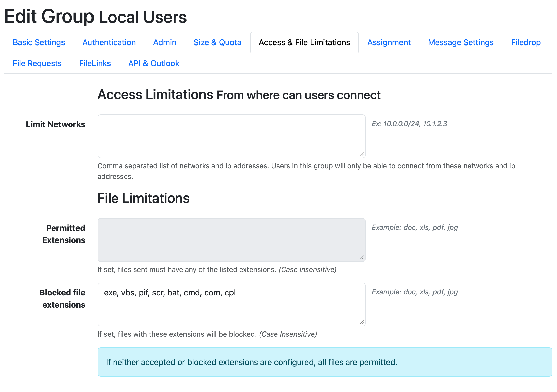
Task: Click the Access Limitations section heading
Action: coord(155,95)
